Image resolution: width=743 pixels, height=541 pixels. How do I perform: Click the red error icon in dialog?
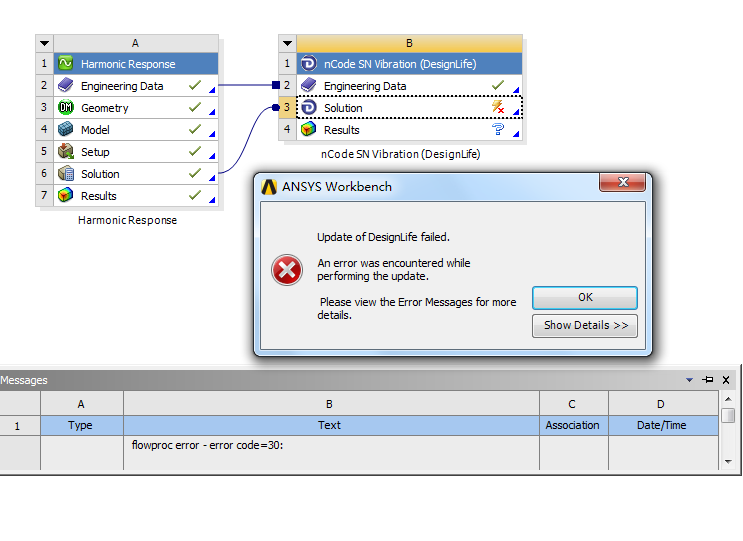pyautogui.click(x=287, y=270)
